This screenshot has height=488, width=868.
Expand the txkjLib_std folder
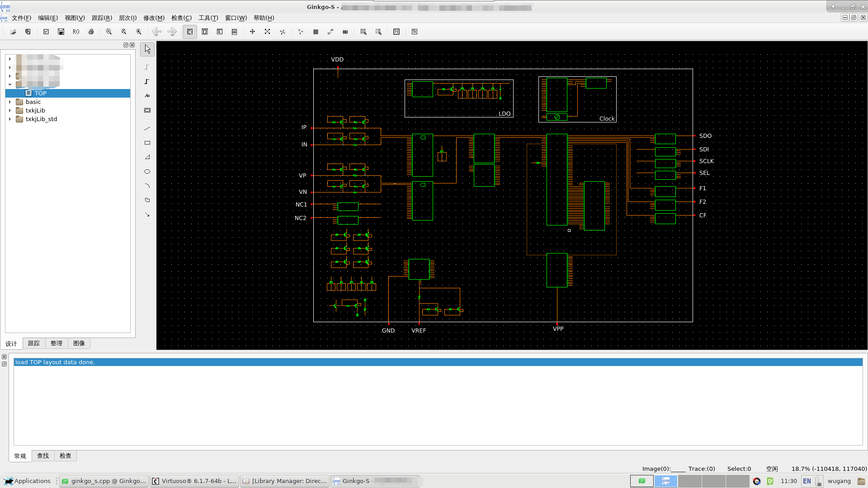click(x=10, y=119)
